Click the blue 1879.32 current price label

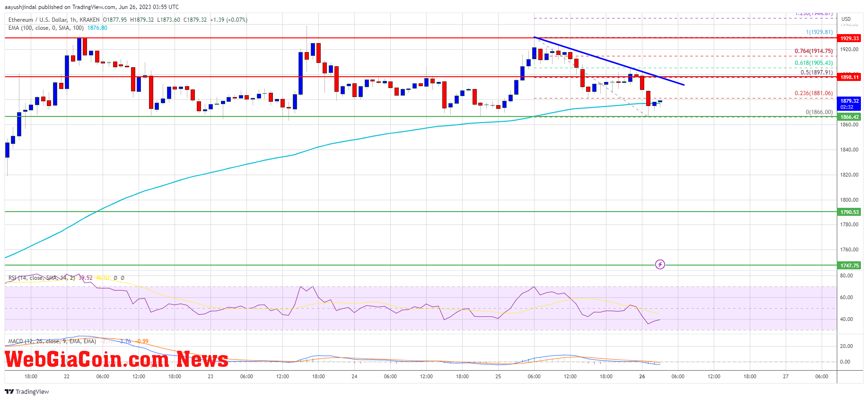(x=850, y=101)
